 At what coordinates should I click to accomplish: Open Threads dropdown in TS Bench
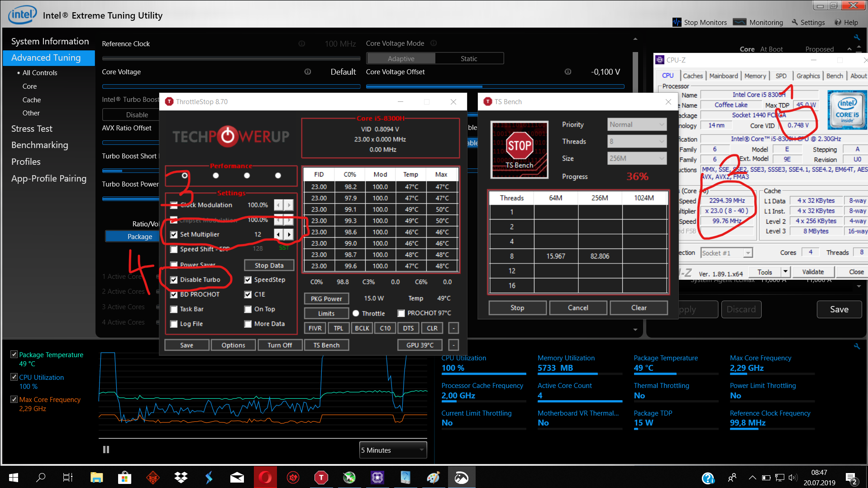(637, 141)
